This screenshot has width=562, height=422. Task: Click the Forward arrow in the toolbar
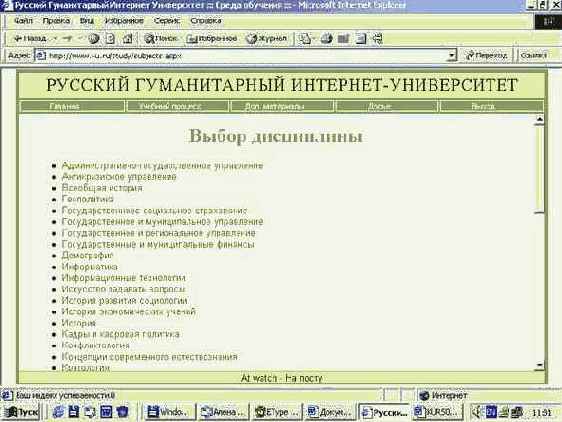(x=67, y=38)
